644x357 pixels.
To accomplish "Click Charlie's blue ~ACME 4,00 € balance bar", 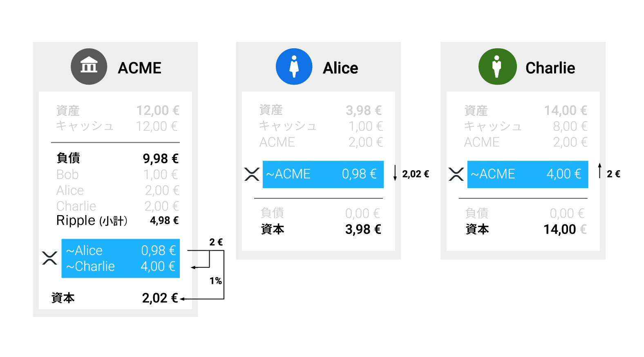I will [x=527, y=174].
